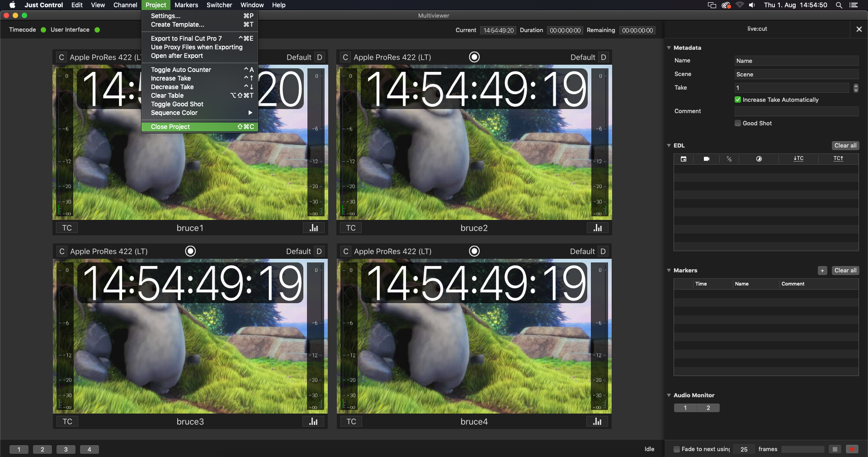
Task: Open audio levels icon for bruce3
Action: pyautogui.click(x=314, y=422)
